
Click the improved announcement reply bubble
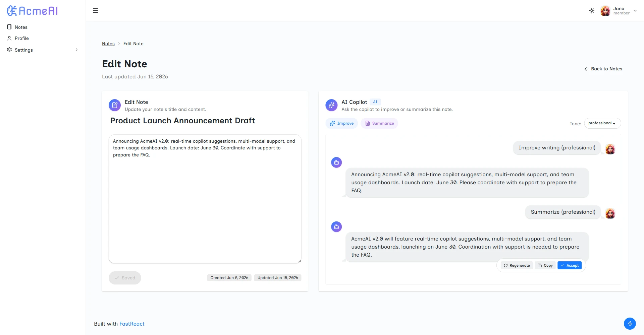pyautogui.click(x=467, y=183)
